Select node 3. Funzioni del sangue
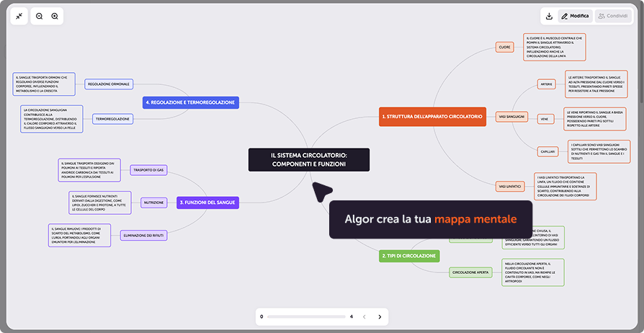 [207, 203]
